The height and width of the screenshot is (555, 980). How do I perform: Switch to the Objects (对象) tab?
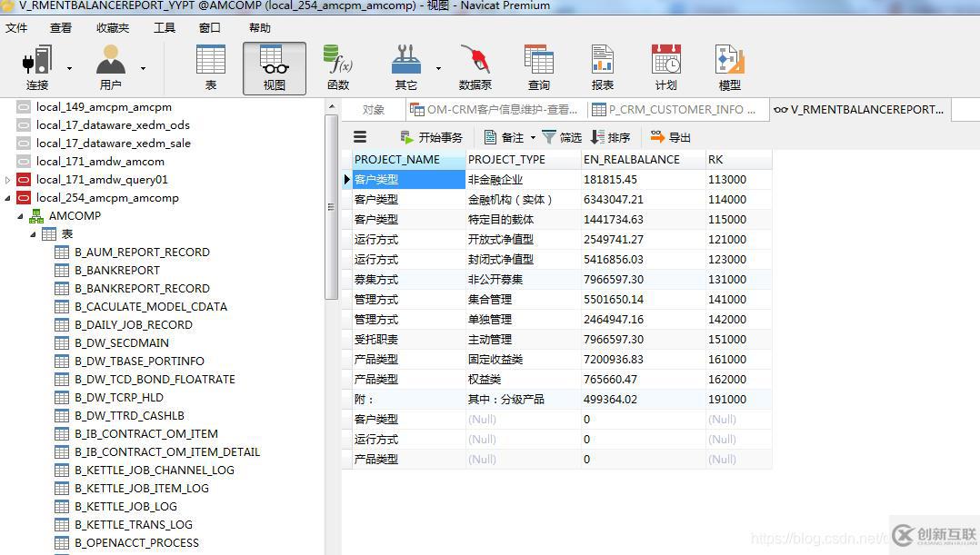(x=374, y=110)
